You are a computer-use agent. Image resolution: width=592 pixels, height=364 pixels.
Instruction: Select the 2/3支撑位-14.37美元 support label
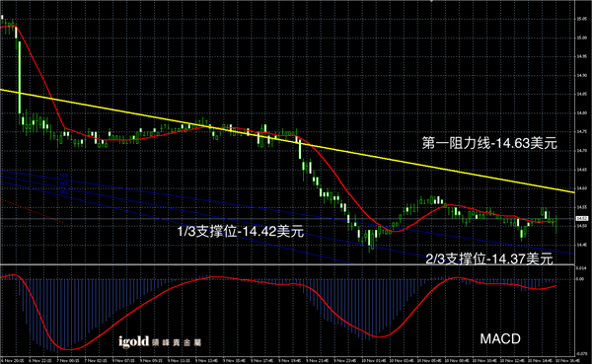click(x=489, y=258)
